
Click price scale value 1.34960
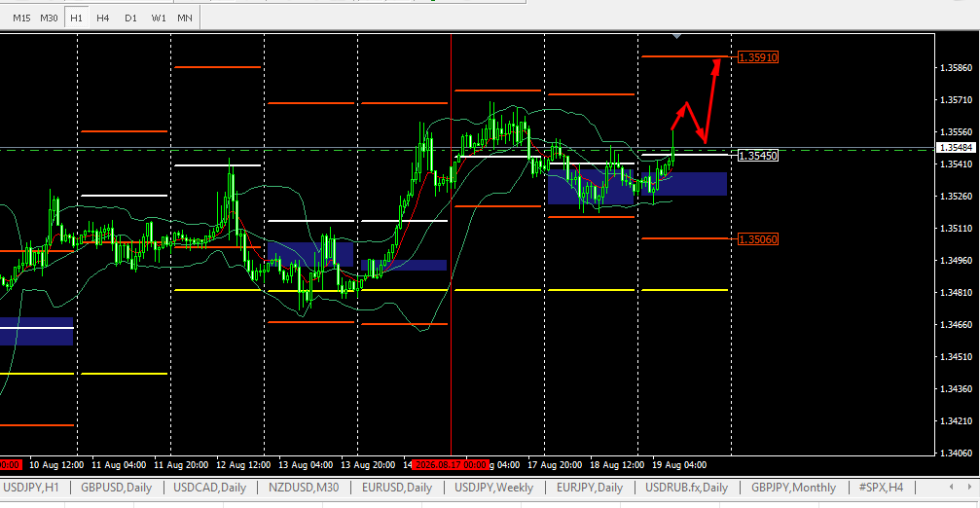tap(957, 261)
